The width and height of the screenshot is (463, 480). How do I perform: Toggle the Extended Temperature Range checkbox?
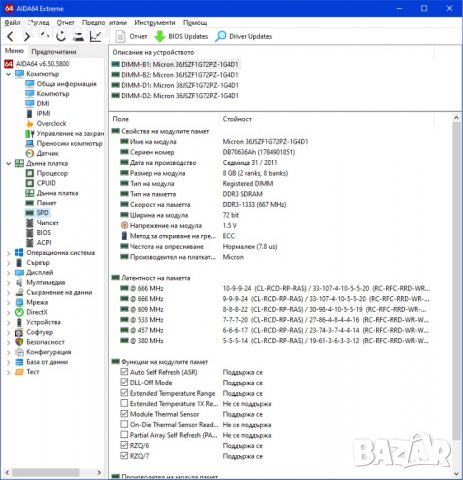click(124, 393)
